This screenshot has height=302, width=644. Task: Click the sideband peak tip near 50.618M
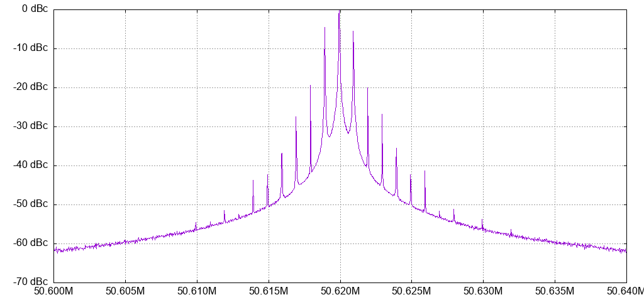[x=310, y=86]
